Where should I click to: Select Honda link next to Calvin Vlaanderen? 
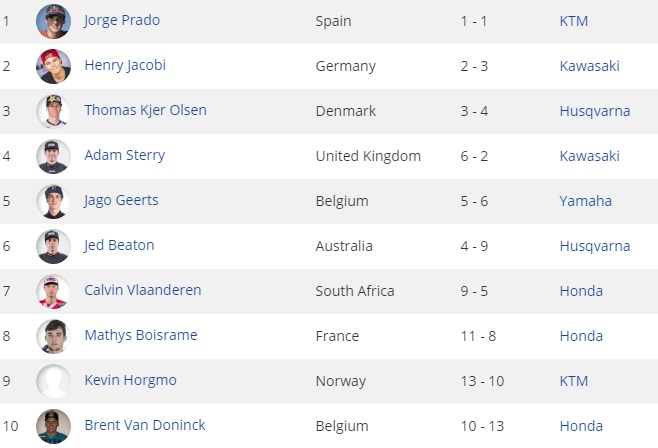click(x=581, y=291)
